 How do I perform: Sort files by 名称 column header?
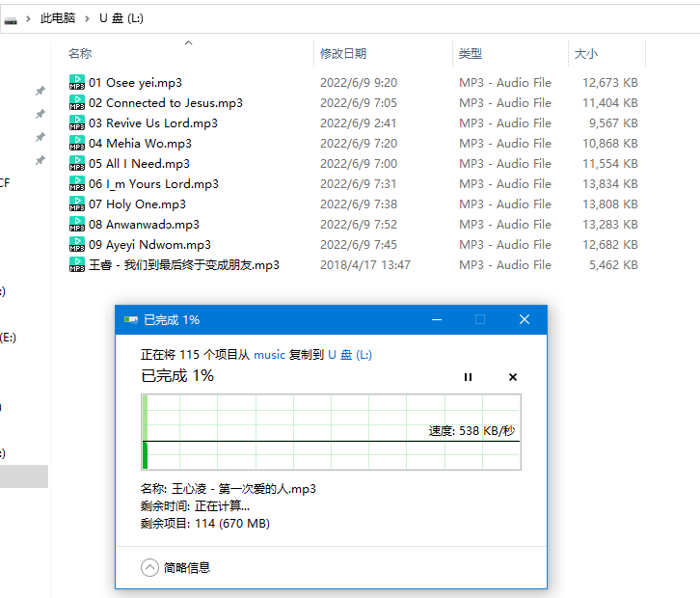(x=80, y=54)
